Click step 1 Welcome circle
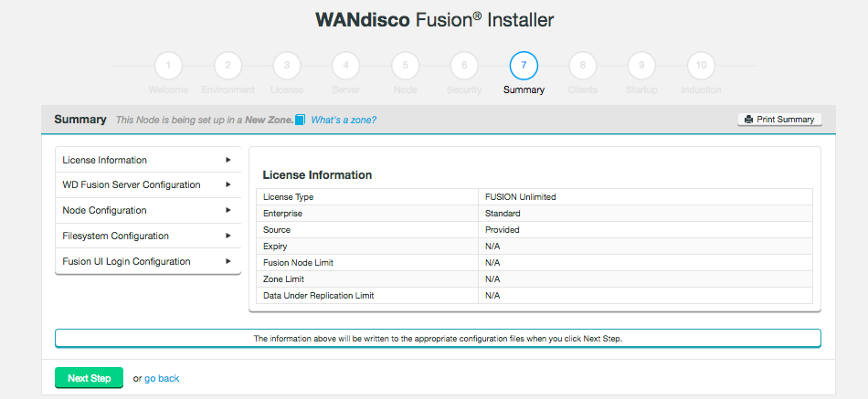Viewport: 868px width, 399px height. [168, 66]
